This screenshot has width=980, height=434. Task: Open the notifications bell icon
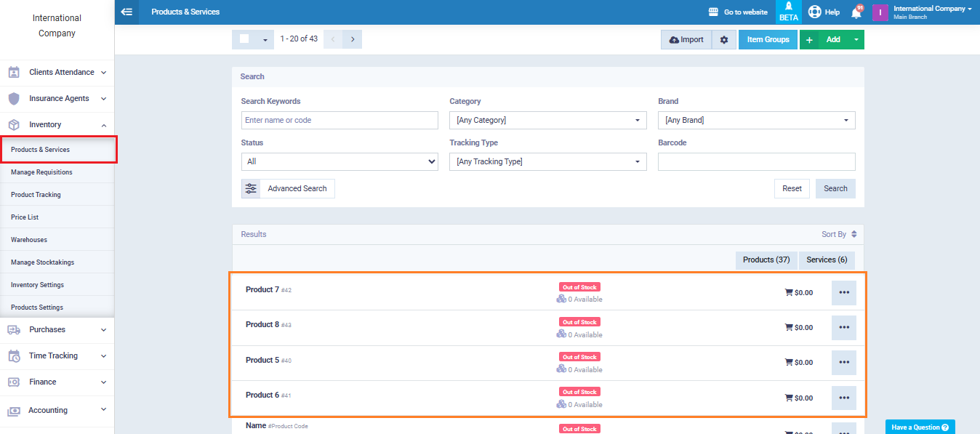tap(856, 12)
